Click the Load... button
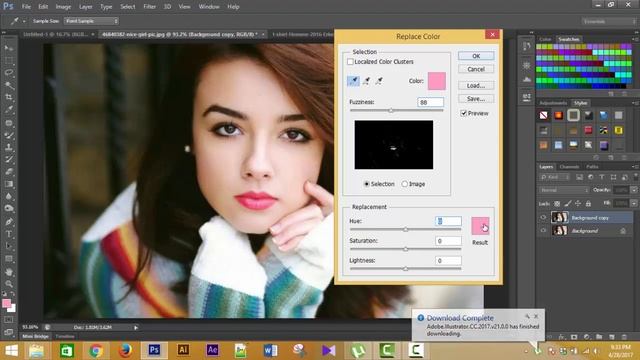640x360 pixels. pos(476,86)
